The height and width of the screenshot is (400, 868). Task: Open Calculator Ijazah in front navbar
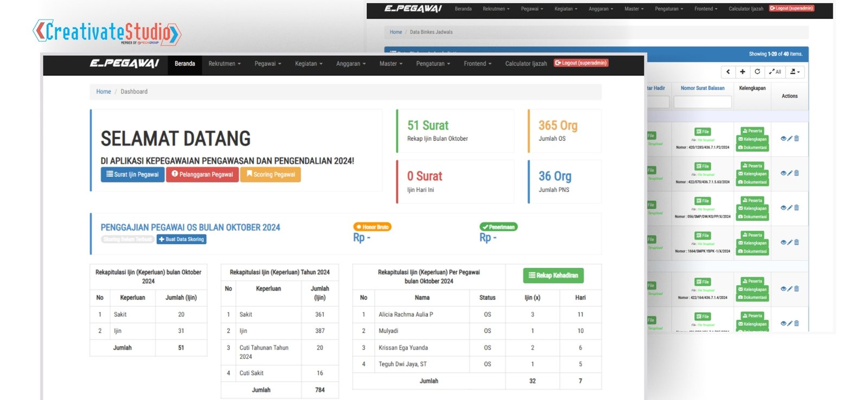(x=526, y=64)
